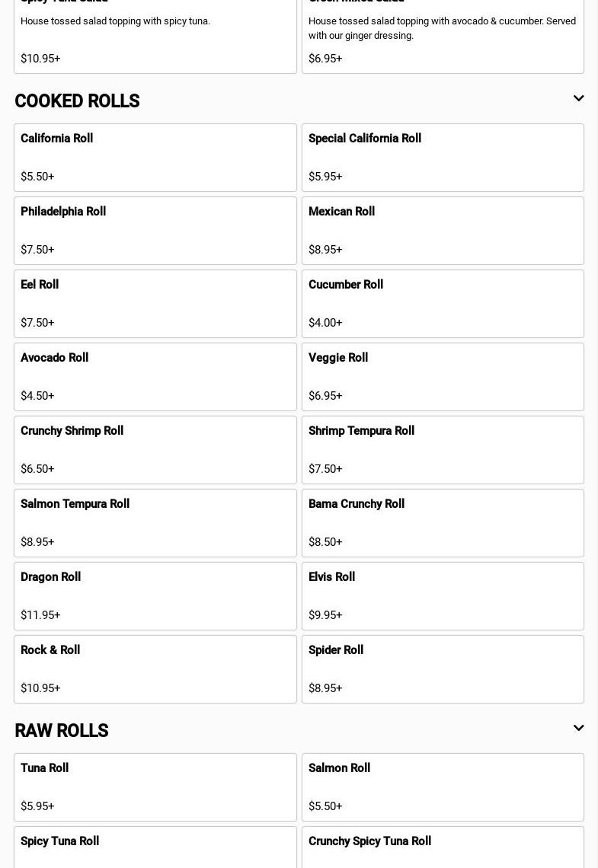Open the Spider Roll card
598x868 pixels.
(443, 669)
